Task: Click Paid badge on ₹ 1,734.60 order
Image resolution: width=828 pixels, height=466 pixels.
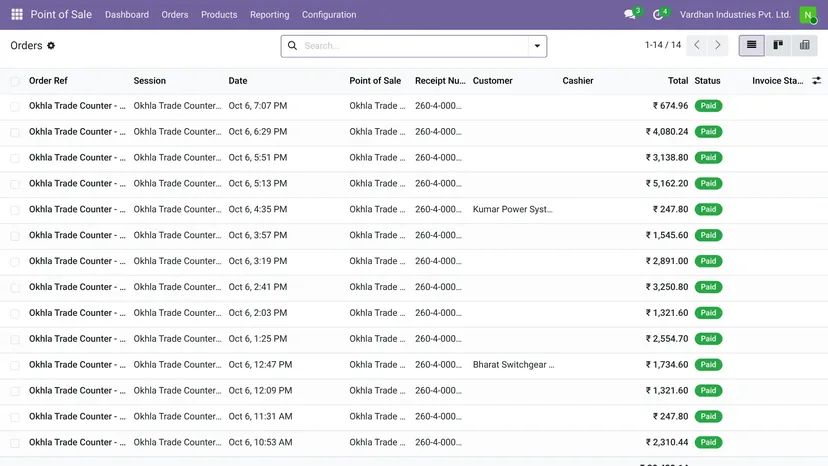Action: point(708,365)
